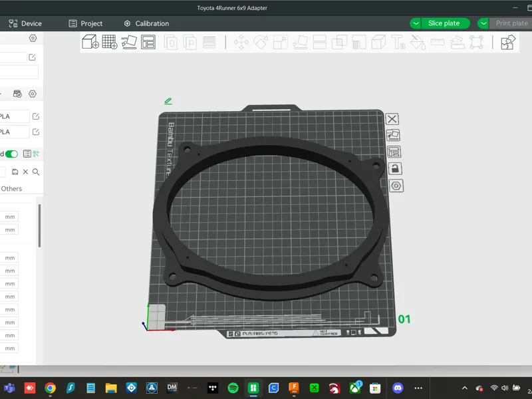Open the compare presets list icon

click(x=27, y=154)
